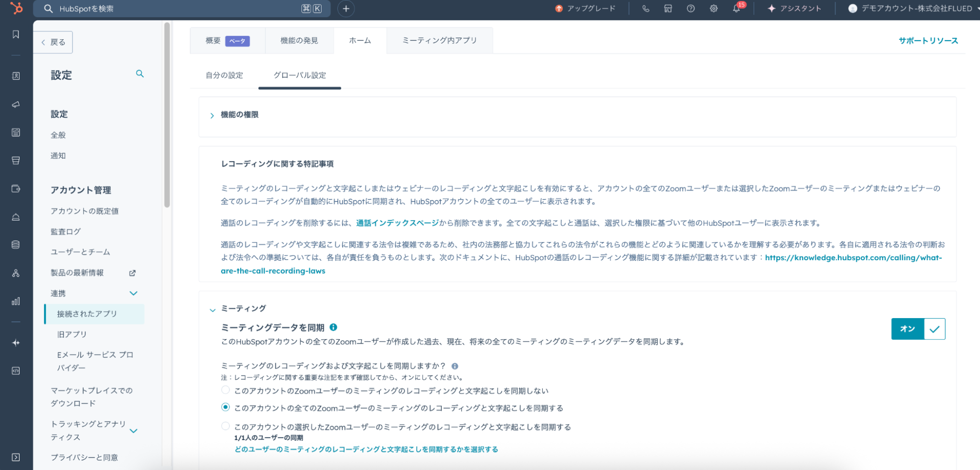
Task: Click the HubSpotを検索 search field
Action: [x=176, y=9]
